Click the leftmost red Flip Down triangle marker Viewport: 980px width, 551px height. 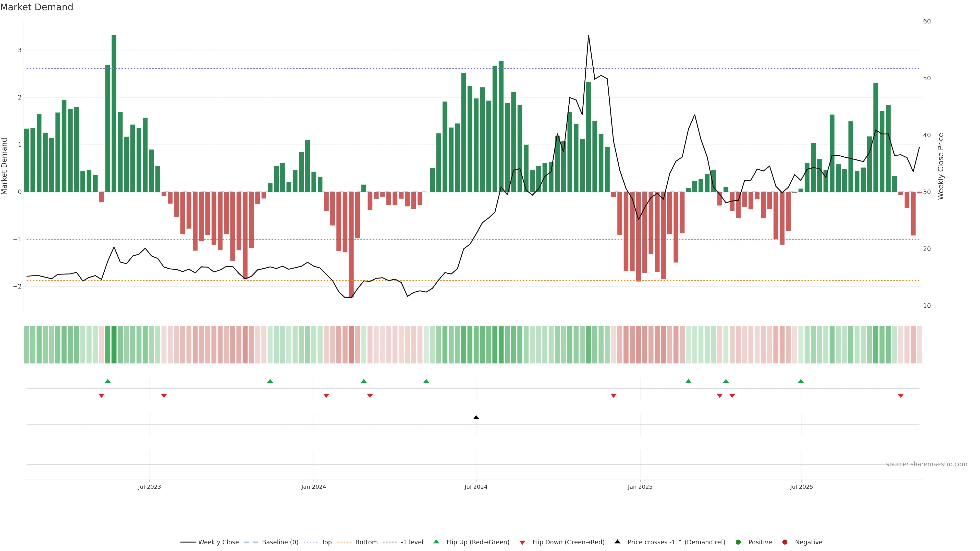(x=102, y=396)
